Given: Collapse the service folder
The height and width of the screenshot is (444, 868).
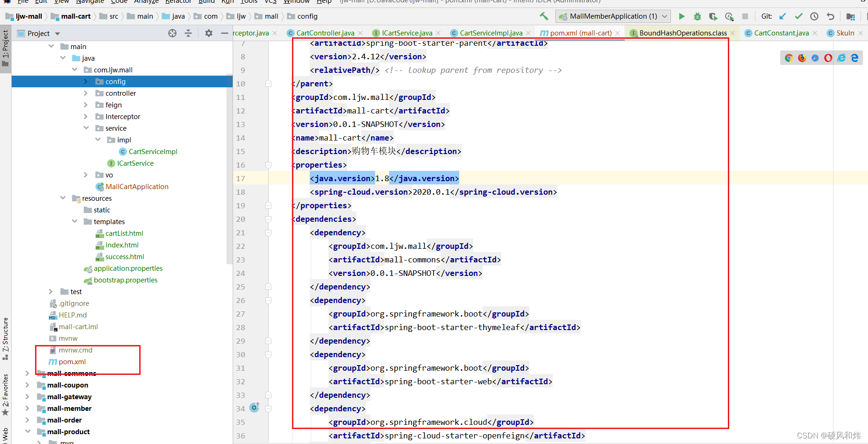Looking at the screenshot, I should pyautogui.click(x=86, y=128).
